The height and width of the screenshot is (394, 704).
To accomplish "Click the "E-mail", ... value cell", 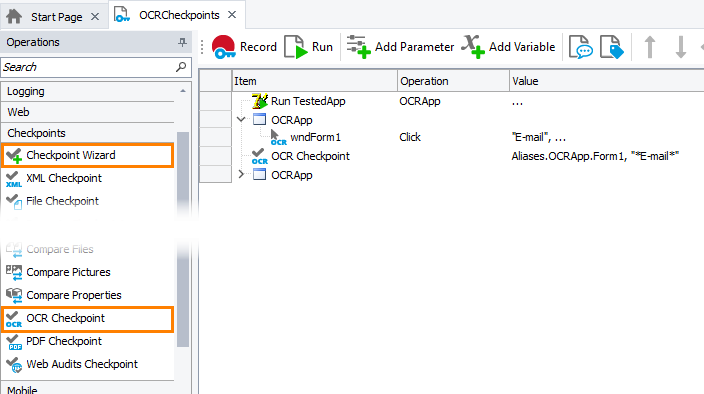I will tap(538, 137).
